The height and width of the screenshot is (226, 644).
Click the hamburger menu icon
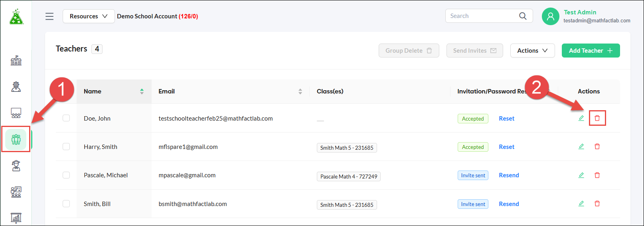point(49,16)
